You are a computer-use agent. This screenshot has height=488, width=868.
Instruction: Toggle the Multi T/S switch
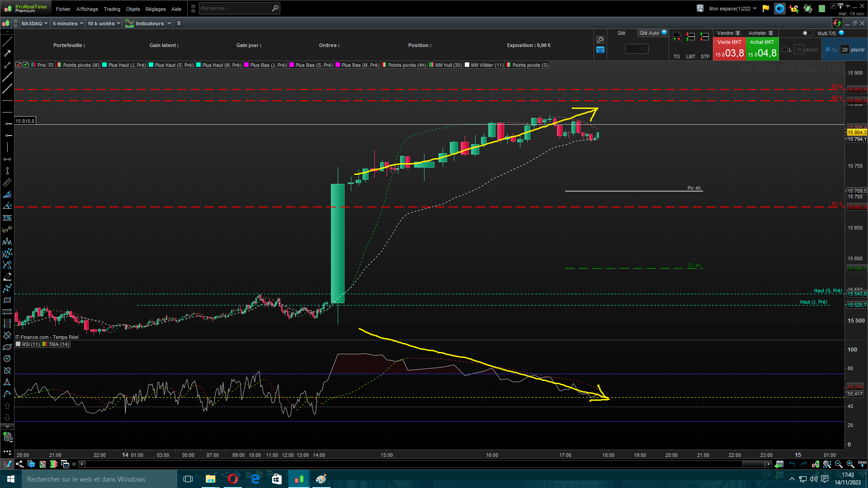(807, 33)
